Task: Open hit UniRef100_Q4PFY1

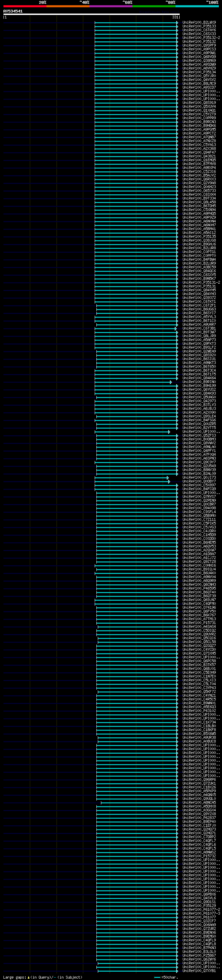Action: tap(199, 451)
